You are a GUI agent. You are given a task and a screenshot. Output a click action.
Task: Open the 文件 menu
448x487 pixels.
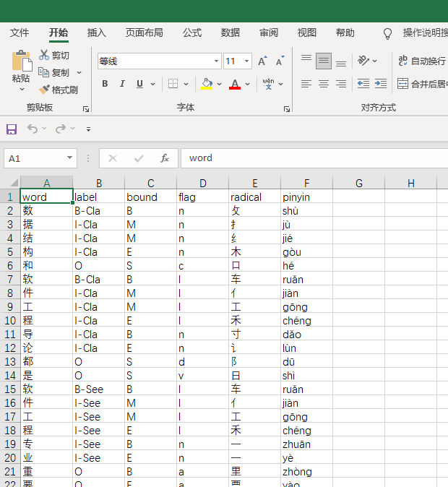click(20, 33)
